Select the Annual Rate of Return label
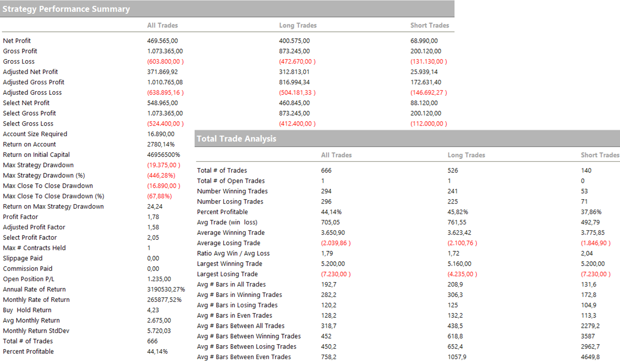 tap(34, 290)
